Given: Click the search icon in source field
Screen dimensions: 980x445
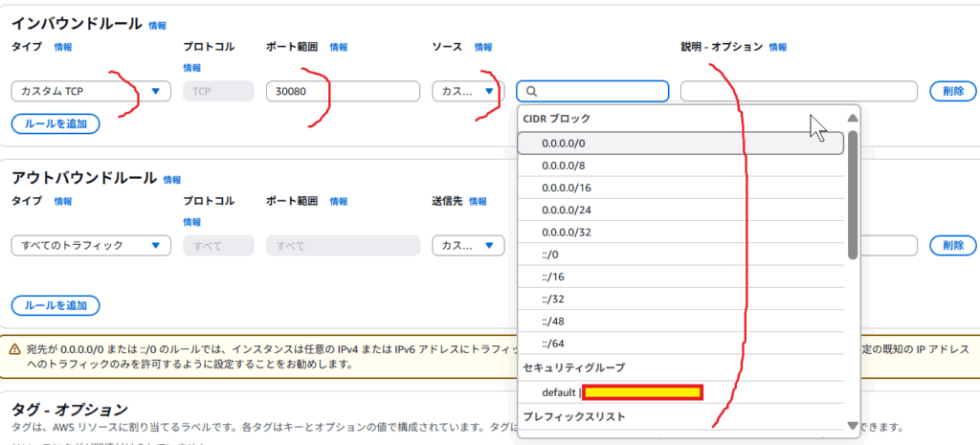Looking at the screenshot, I should (531, 91).
